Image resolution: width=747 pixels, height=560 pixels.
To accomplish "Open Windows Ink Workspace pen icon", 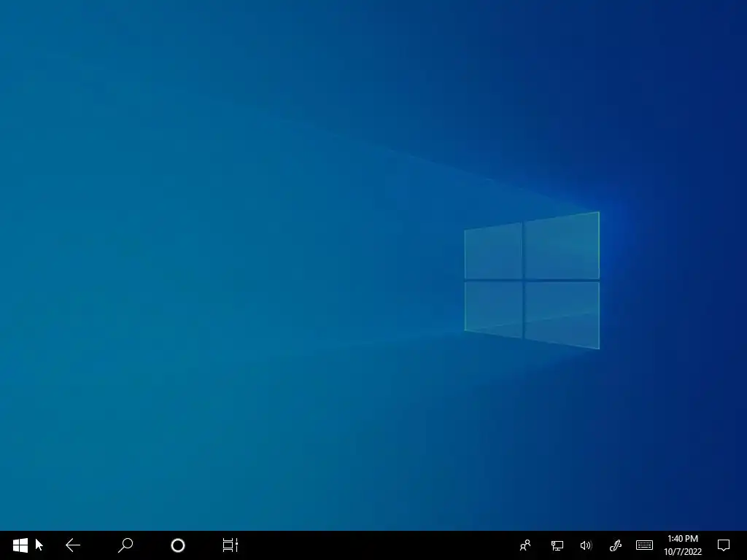I will coord(616,545).
